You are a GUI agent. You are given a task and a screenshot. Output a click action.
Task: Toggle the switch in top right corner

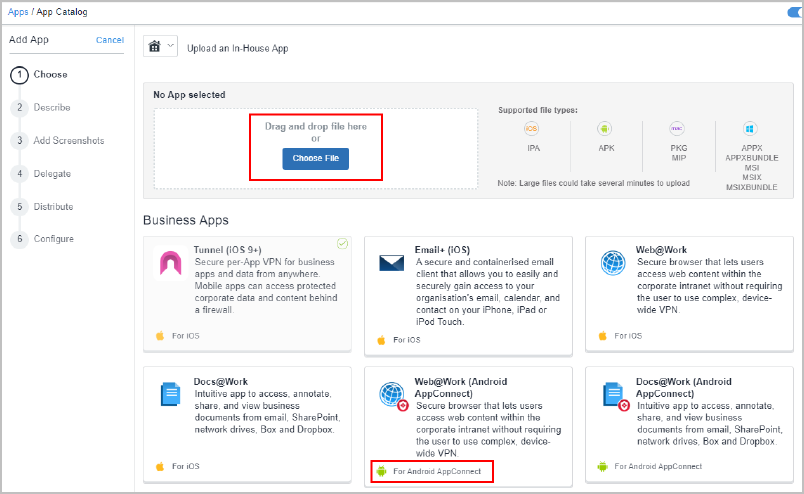pyautogui.click(x=795, y=12)
